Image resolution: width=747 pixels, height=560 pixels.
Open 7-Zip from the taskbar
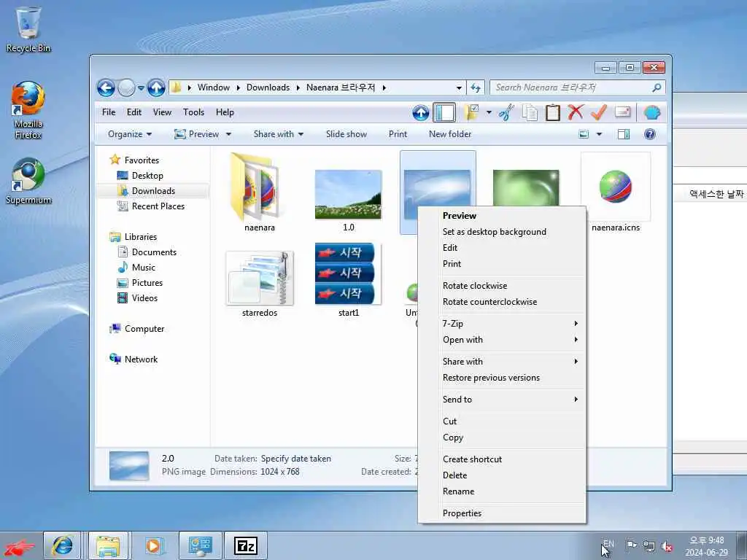pyautogui.click(x=246, y=545)
